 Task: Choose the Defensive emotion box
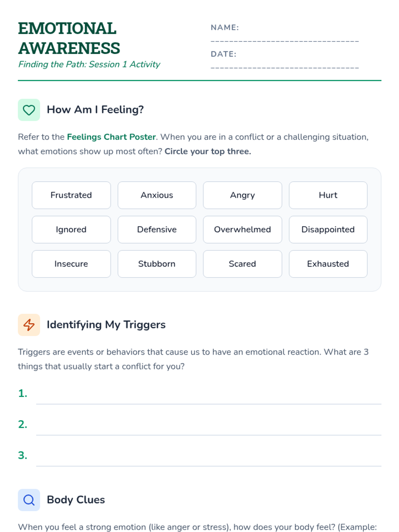157,229
